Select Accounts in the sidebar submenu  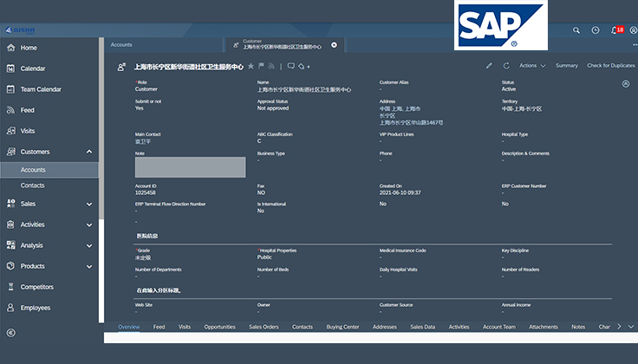tap(49, 170)
